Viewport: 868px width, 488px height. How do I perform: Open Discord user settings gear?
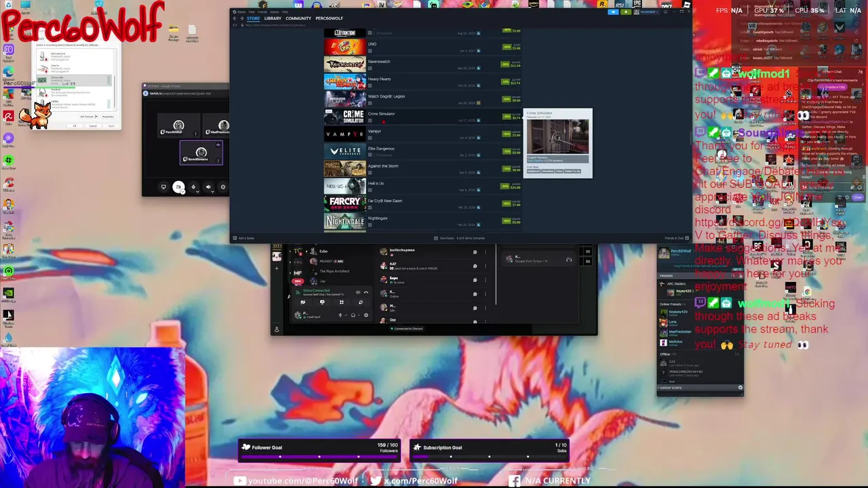pyautogui.click(x=366, y=315)
